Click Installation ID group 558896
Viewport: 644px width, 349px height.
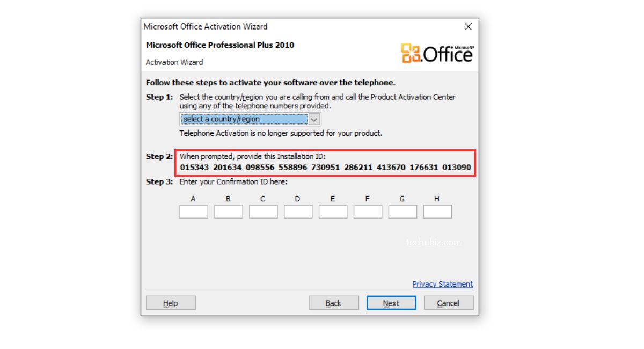[x=293, y=168]
